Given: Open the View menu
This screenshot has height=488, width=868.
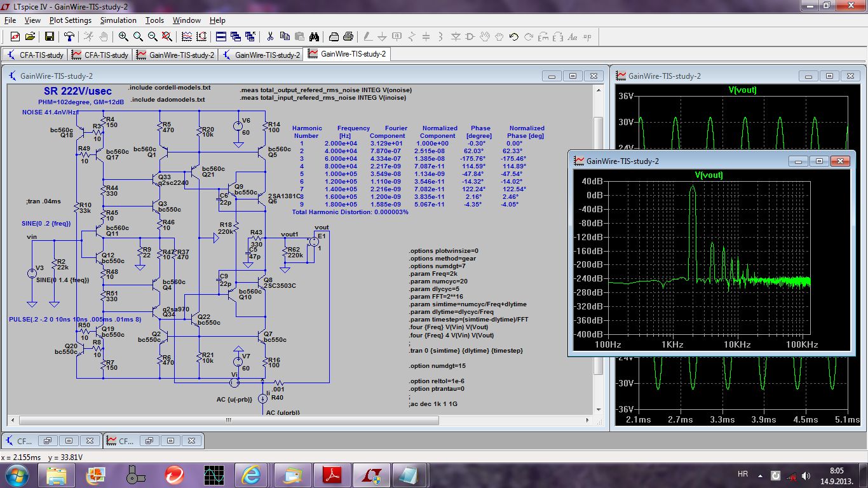Looking at the screenshot, I should (32, 20).
